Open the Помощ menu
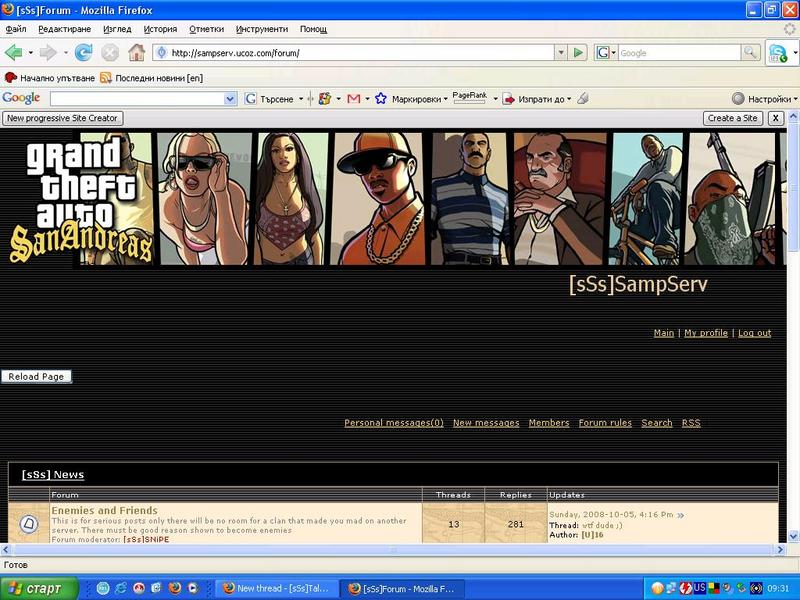The width and height of the screenshot is (800, 600). click(313, 29)
